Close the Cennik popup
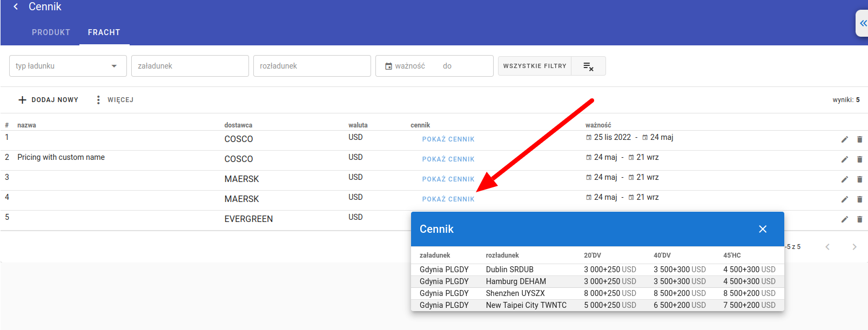This screenshot has width=868, height=330. pyautogui.click(x=763, y=229)
